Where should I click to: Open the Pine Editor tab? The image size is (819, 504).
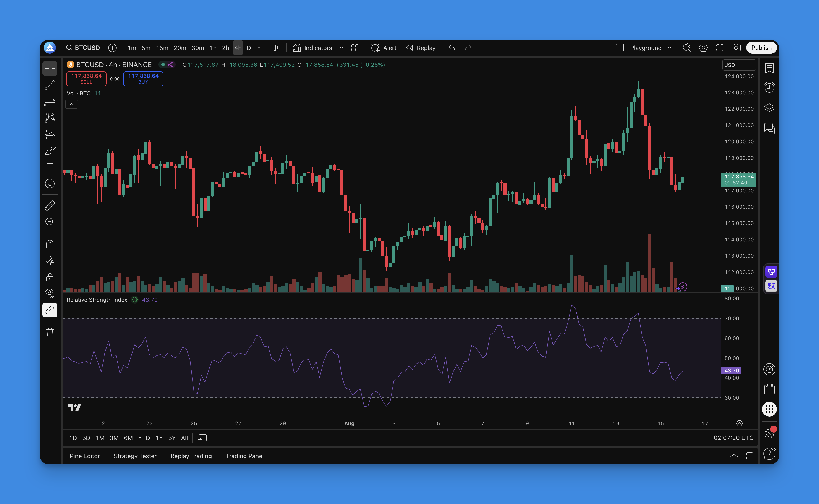pyautogui.click(x=85, y=456)
